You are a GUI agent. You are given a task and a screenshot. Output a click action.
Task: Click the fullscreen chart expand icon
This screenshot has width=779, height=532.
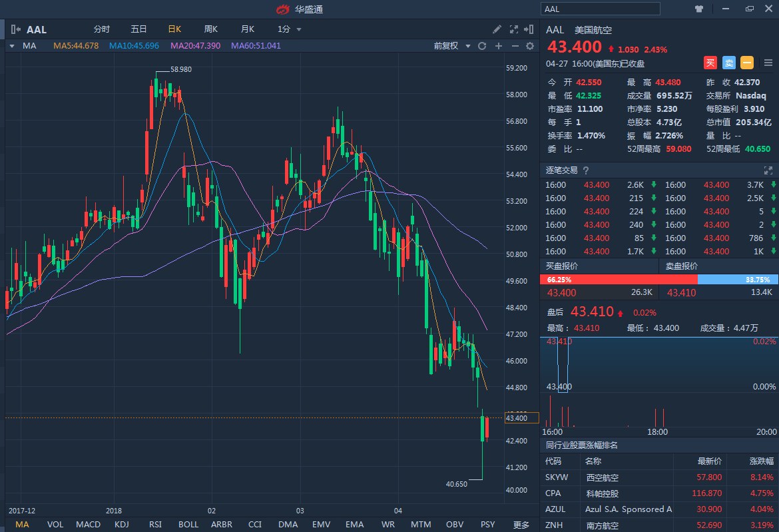click(513, 29)
